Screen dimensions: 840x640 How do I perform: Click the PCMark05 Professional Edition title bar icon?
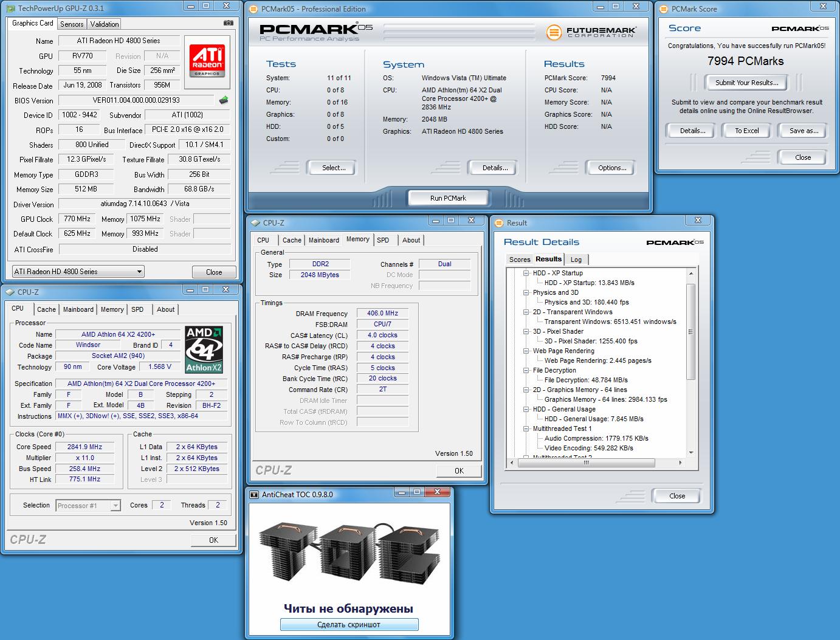[x=254, y=9]
